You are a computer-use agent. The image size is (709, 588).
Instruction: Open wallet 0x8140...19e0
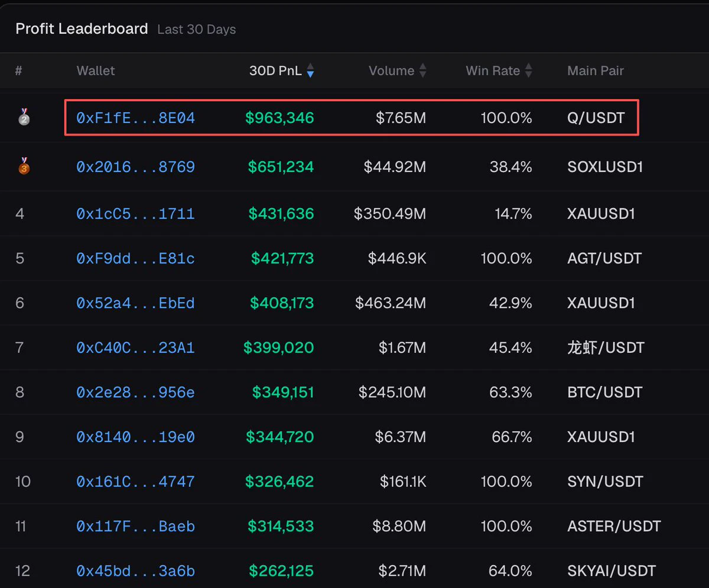[x=135, y=437]
